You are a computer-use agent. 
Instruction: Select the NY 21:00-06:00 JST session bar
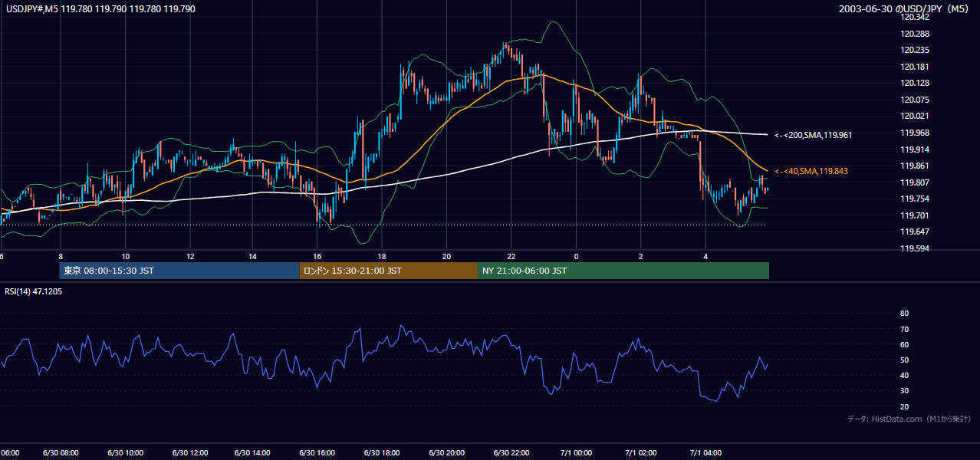623,271
